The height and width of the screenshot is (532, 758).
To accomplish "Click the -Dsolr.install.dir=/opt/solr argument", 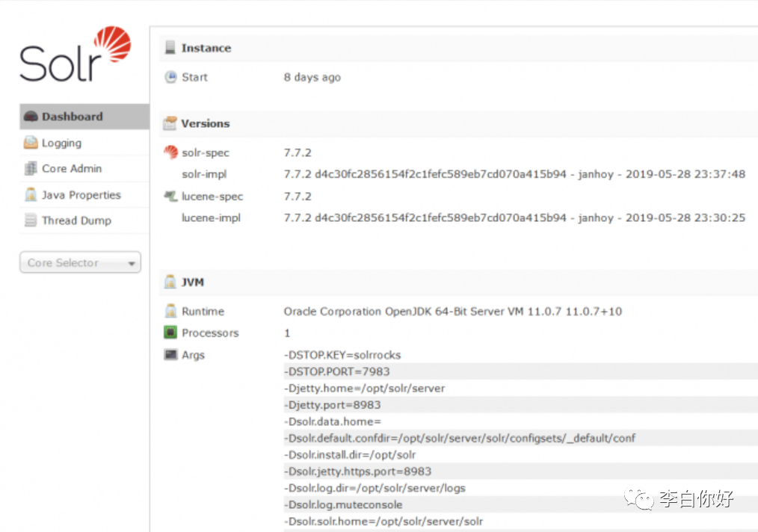I will click(350, 455).
